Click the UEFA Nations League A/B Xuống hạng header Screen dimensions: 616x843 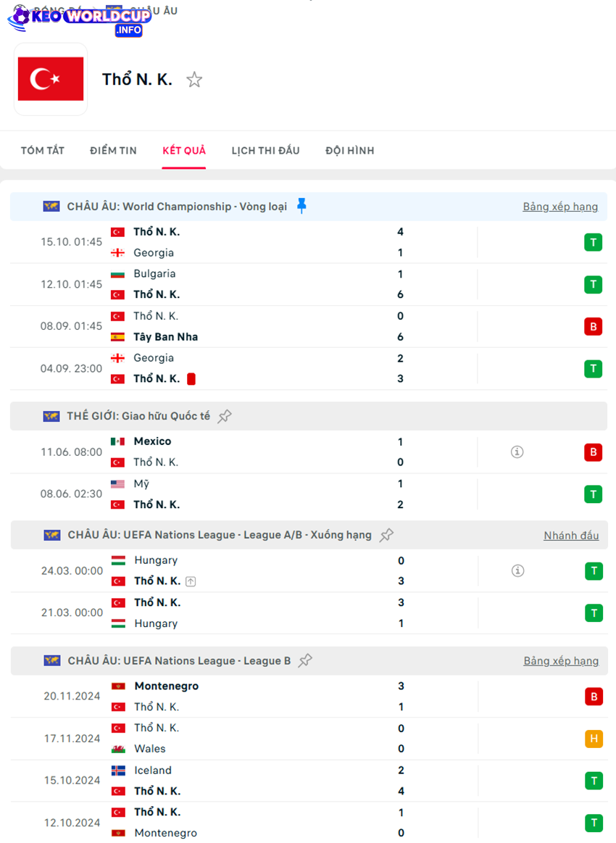click(x=220, y=535)
